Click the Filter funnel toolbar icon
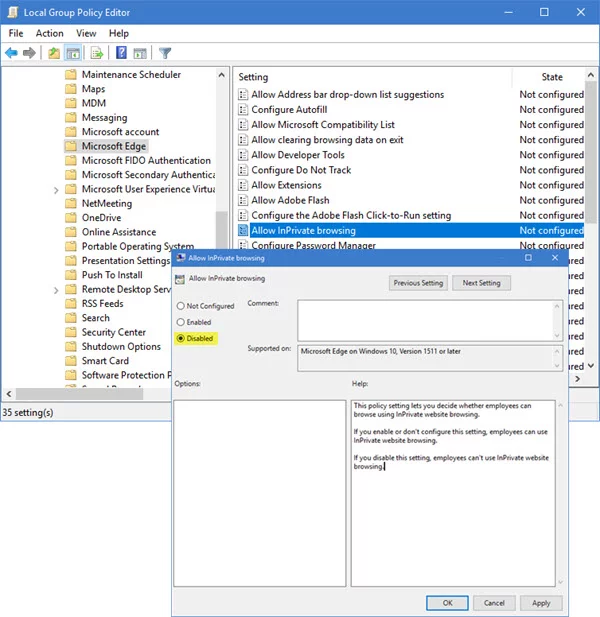 point(165,53)
